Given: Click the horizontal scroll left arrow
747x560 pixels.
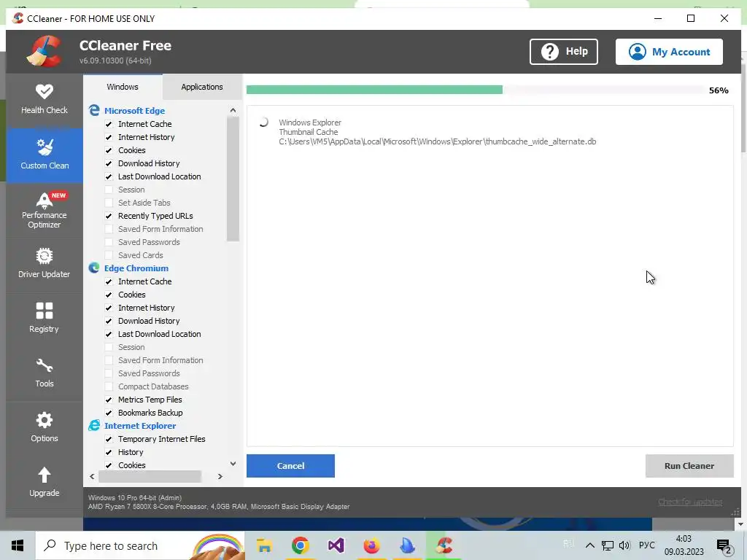Looking at the screenshot, I should (x=92, y=476).
